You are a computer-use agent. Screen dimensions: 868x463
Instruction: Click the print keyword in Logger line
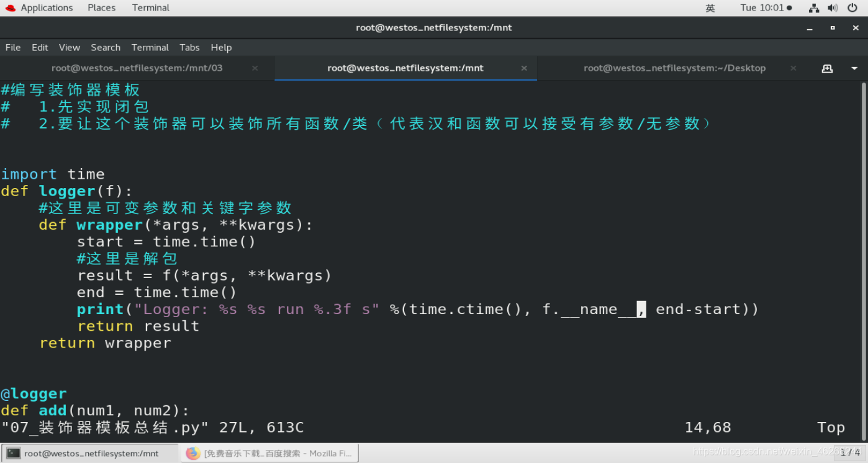click(101, 309)
